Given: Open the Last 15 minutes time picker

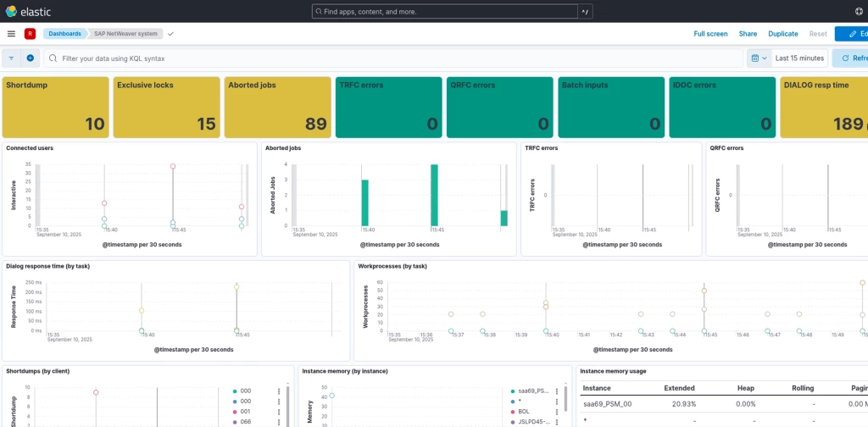Looking at the screenshot, I should pyautogui.click(x=799, y=58).
